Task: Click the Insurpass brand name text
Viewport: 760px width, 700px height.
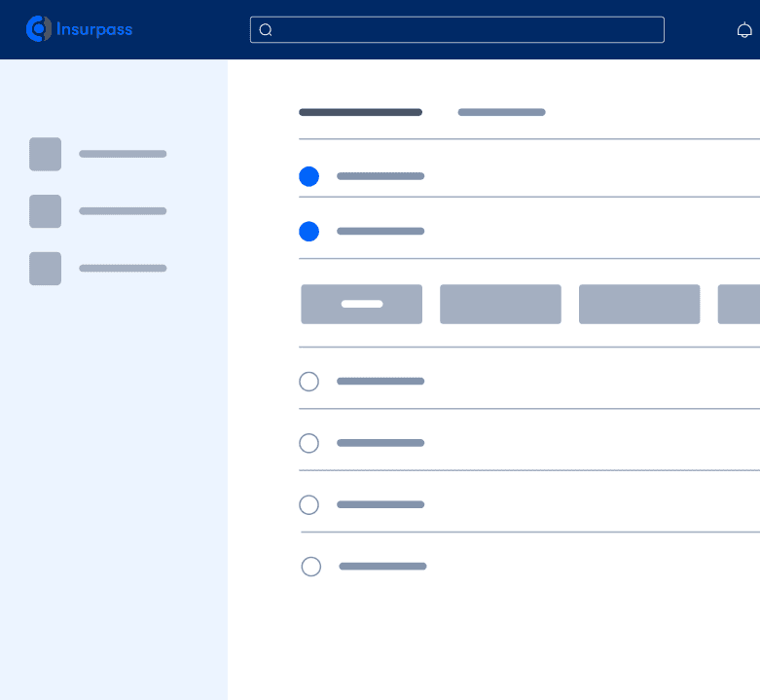Action: pyautogui.click(x=94, y=29)
